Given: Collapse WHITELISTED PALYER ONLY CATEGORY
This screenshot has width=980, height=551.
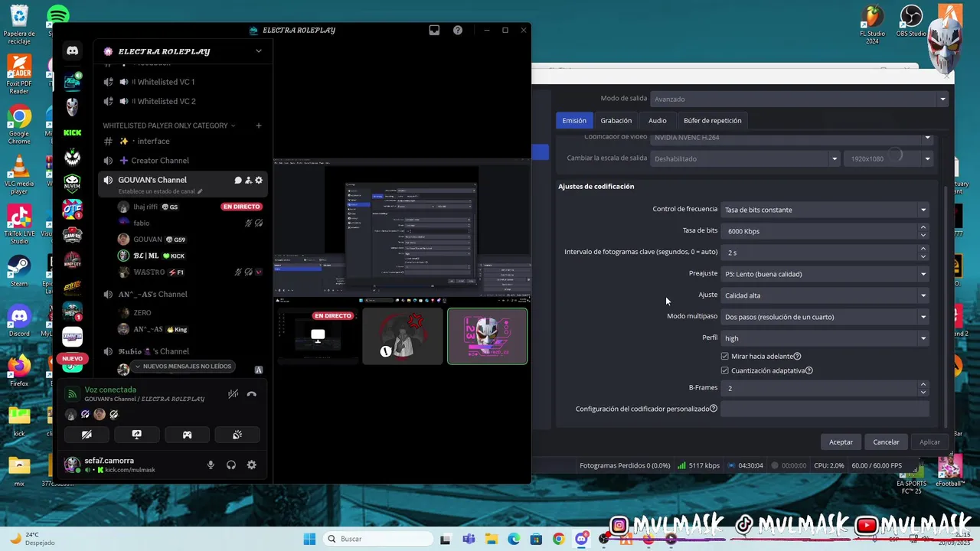Looking at the screenshot, I should [x=168, y=126].
